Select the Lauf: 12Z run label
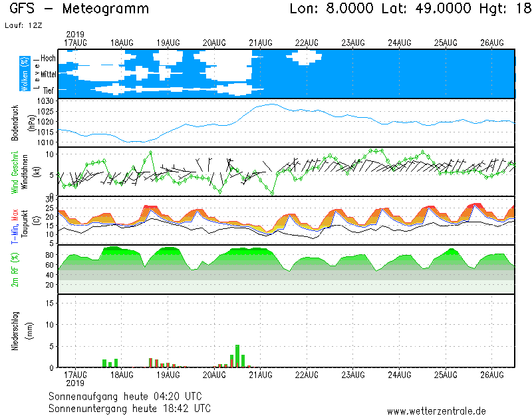Screen dimensions: 532x416 (x=22, y=25)
